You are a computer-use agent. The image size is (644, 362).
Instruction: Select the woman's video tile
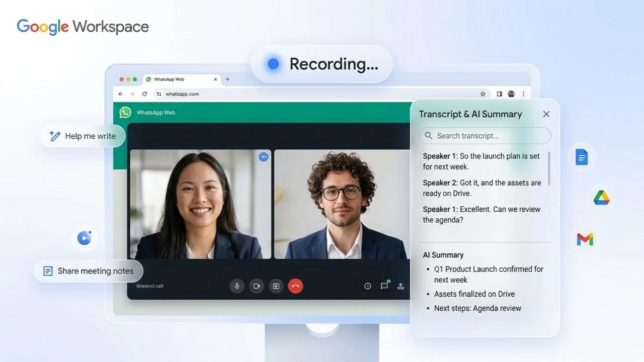click(201, 204)
